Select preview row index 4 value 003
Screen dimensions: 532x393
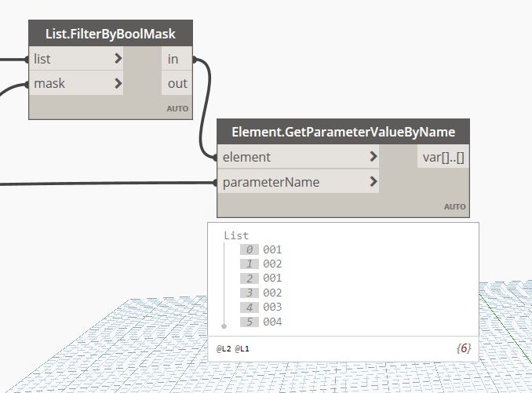pyautogui.click(x=261, y=307)
